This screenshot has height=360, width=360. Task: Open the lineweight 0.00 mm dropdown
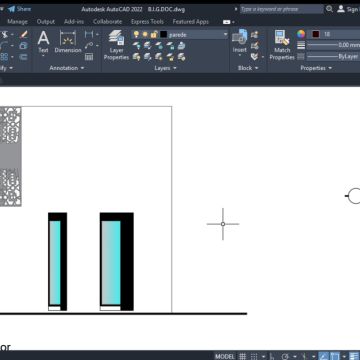tap(333, 45)
